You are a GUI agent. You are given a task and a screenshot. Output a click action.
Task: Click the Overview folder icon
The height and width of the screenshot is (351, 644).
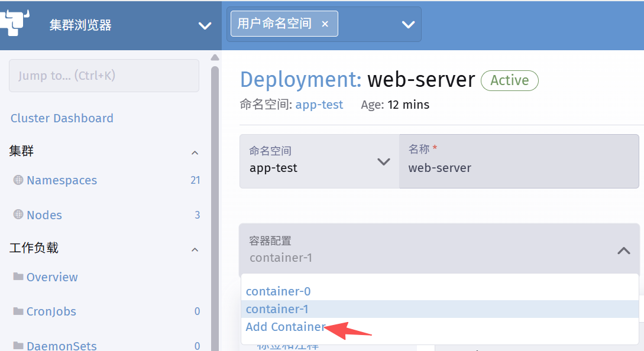pyautogui.click(x=18, y=277)
